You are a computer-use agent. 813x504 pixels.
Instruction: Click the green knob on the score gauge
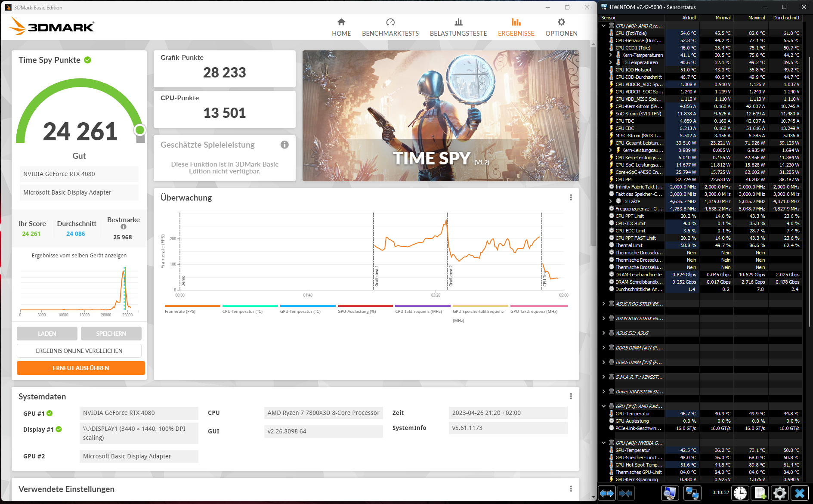click(139, 130)
